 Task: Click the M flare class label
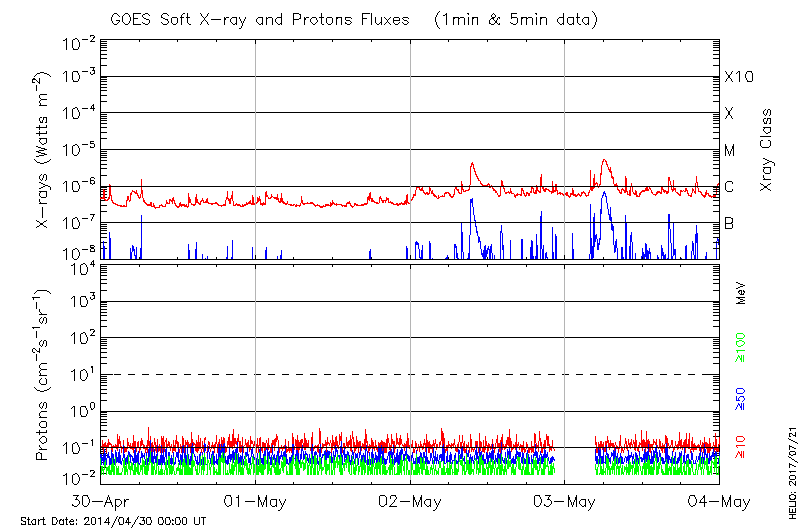pos(730,150)
